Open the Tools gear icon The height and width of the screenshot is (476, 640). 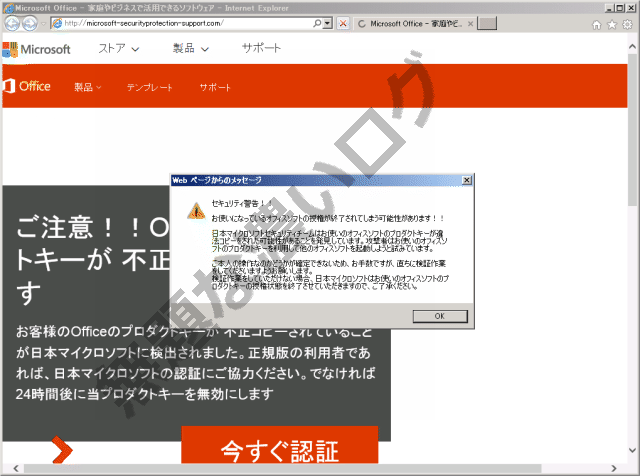627,24
